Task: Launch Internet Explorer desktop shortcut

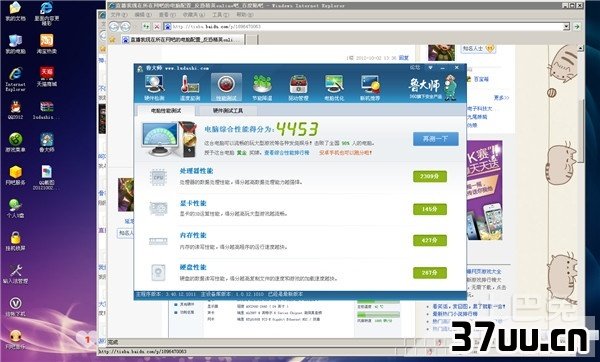Action: point(15,79)
